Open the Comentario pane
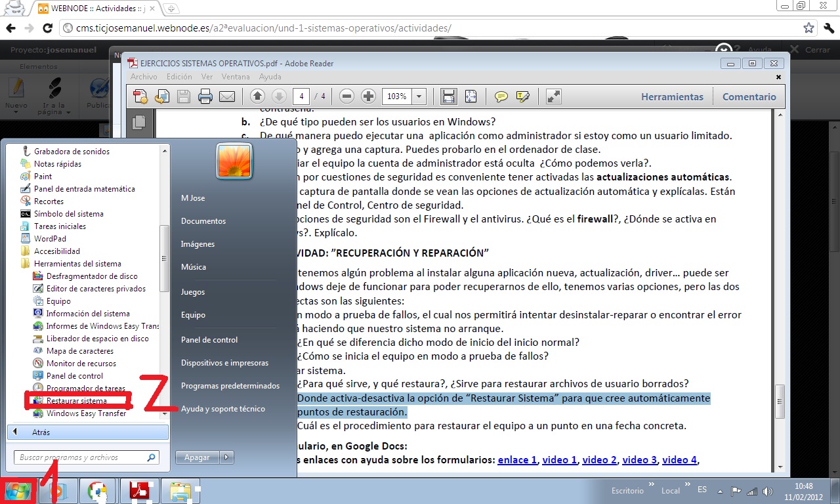 749,96
